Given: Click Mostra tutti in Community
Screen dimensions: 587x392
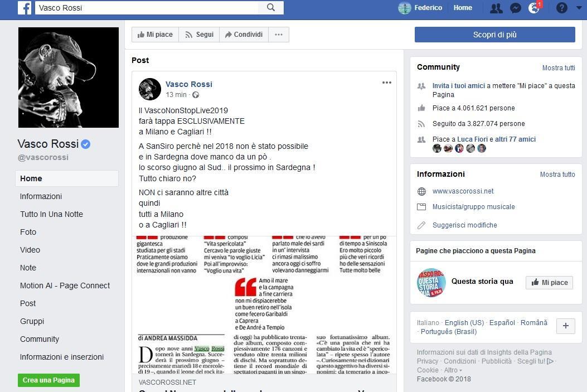Looking at the screenshot, I should pos(559,68).
